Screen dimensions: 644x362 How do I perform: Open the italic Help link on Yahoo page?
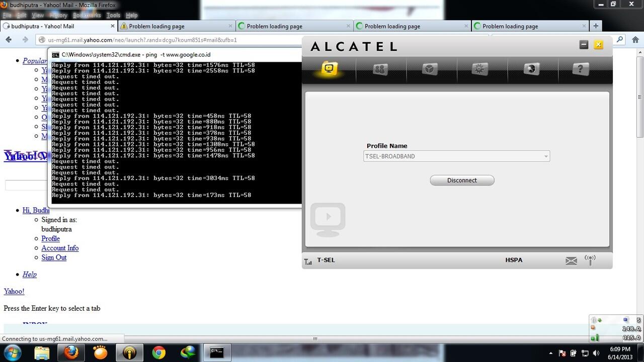point(29,275)
